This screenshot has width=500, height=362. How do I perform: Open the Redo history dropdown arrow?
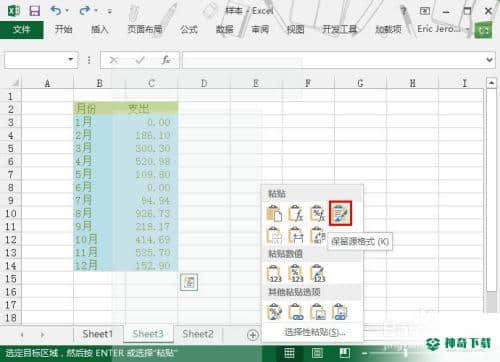point(96,11)
